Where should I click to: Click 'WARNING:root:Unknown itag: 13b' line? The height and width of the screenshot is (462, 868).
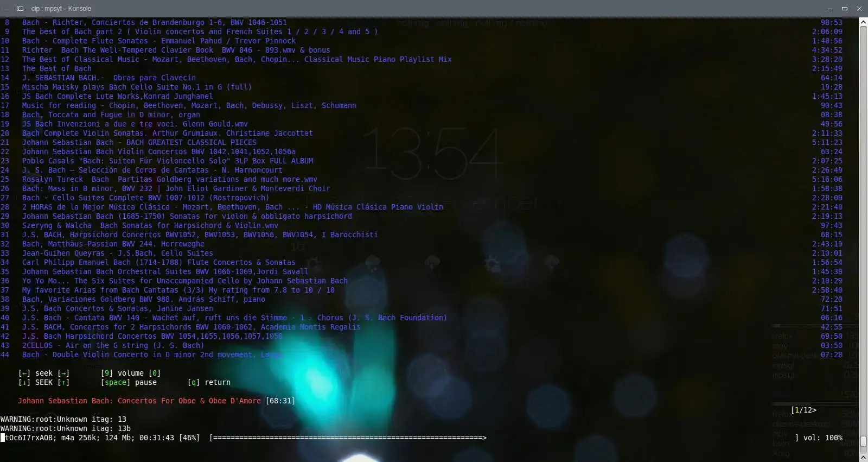click(66, 428)
